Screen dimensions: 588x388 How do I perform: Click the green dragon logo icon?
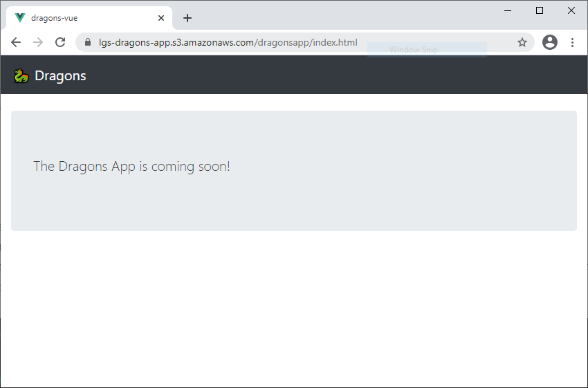click(x=21, y=76)
